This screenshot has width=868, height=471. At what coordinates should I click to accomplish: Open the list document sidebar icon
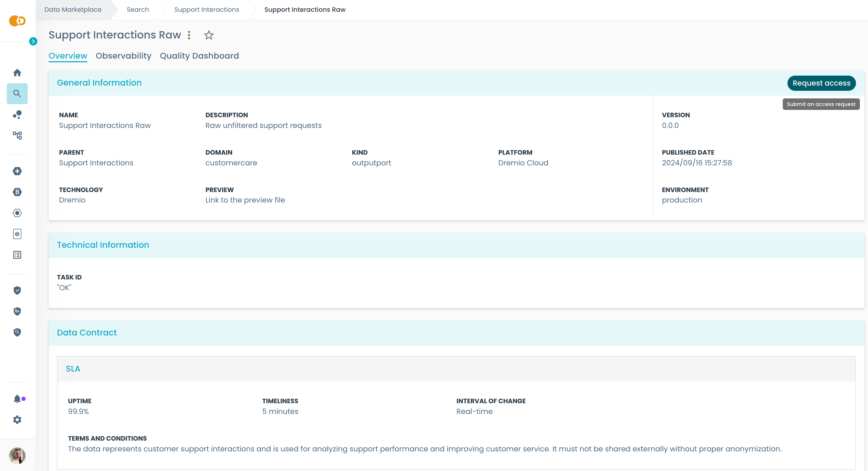(x=17, y=255)
